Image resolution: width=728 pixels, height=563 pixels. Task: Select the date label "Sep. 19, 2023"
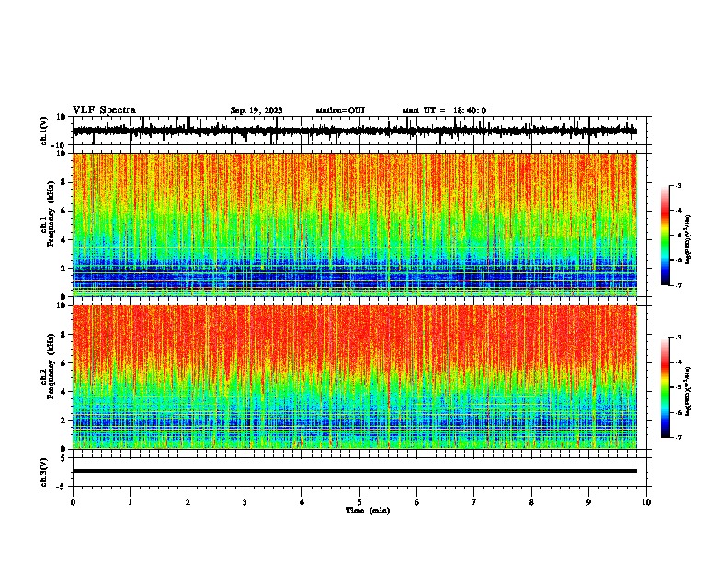click(256, 110)
